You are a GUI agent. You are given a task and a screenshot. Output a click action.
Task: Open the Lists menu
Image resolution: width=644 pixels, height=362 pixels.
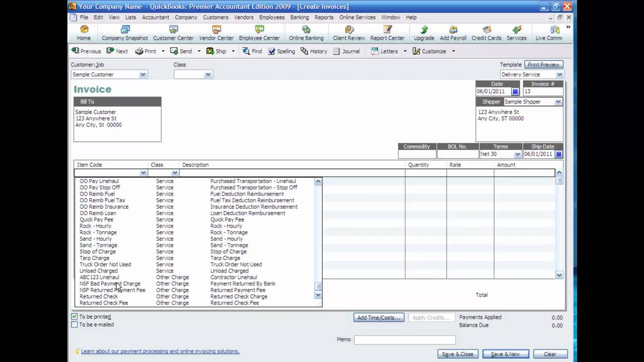pos(131,17)
